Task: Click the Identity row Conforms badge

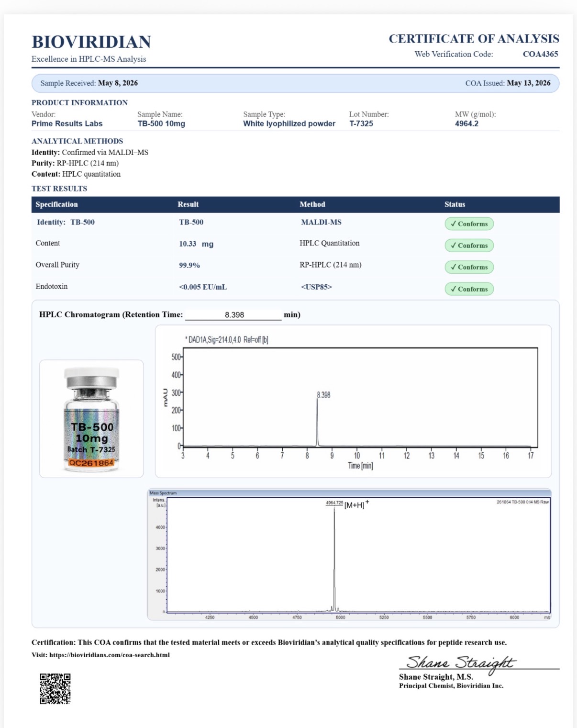Action: 469,224
